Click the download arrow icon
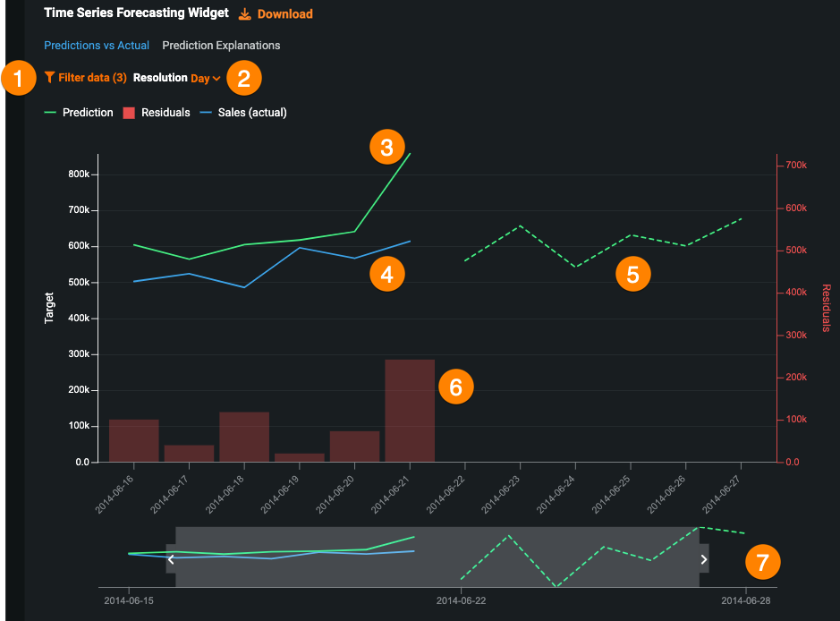Image resolution: width=840 pixels, height=621 pixels. pos(245,14)
